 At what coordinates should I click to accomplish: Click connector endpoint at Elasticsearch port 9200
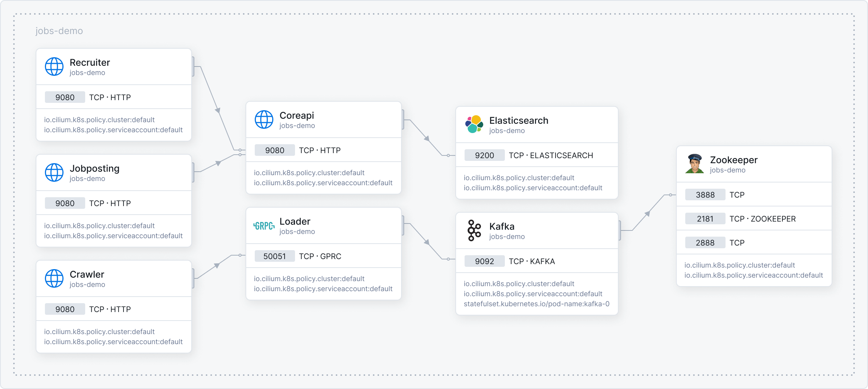coord(448,155)
